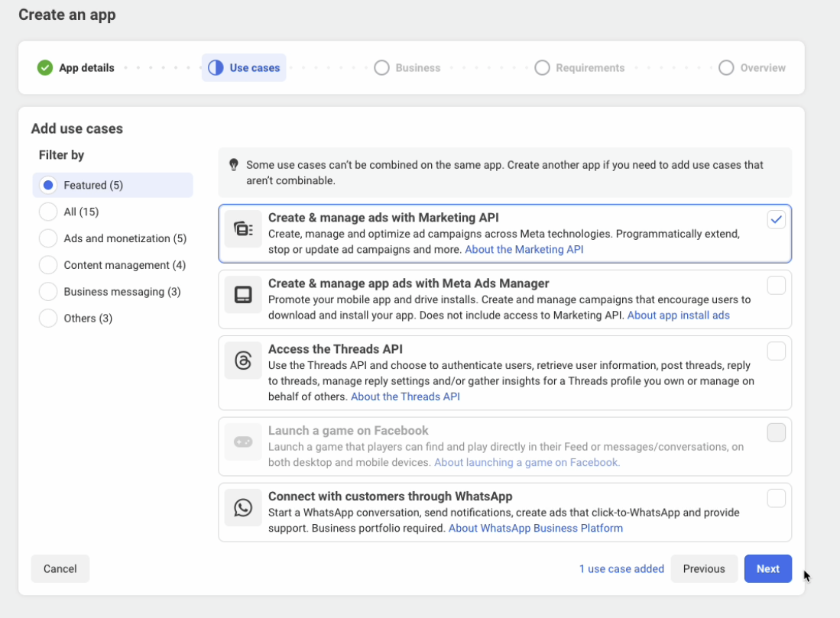Go to the App details step
The height and width of the screenshot is (618, 840).
[x=76, y=68]
